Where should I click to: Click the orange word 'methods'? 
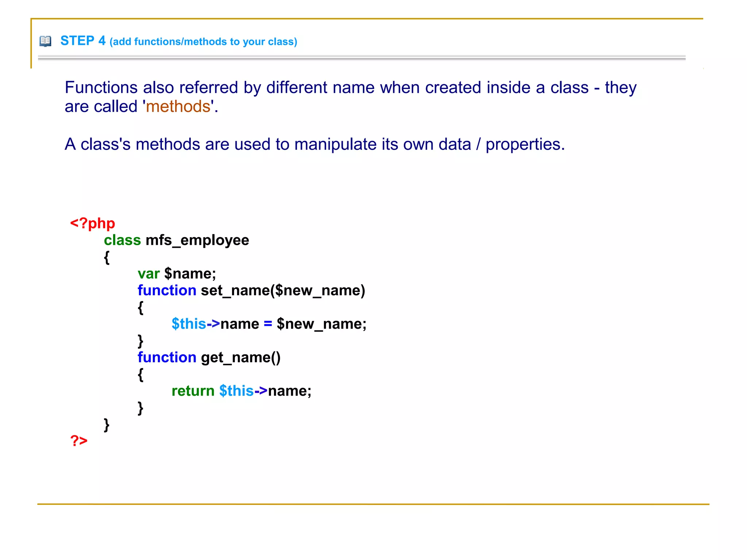[178, 107]
